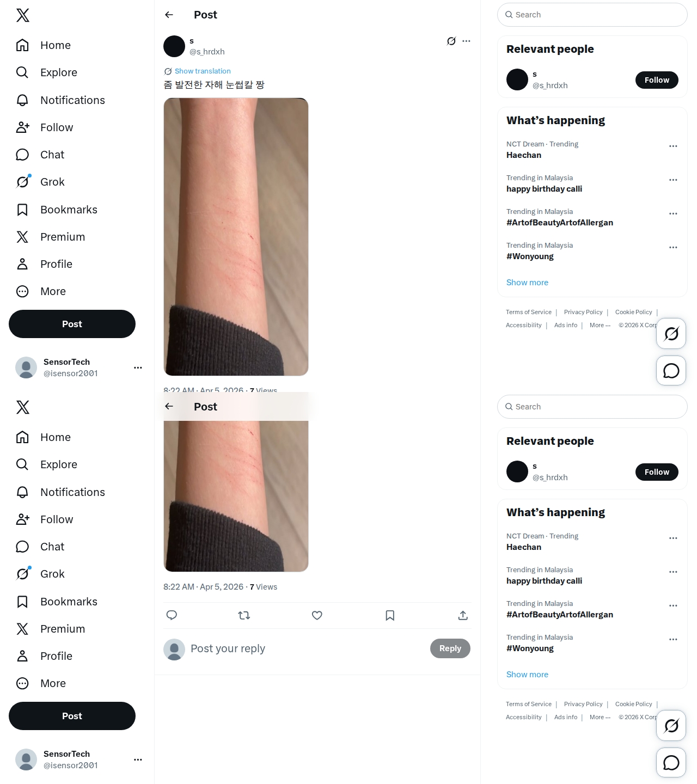Click the gray Reply button

(x=450, y=648)
